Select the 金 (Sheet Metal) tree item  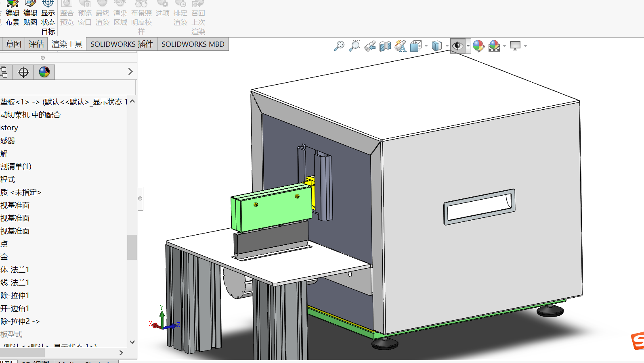4,257
